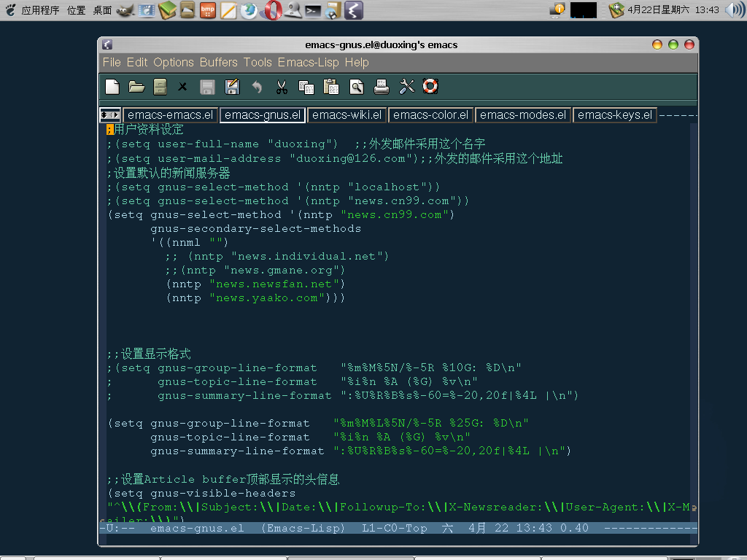Open the Emacs window menu icon

click(107, 44)
